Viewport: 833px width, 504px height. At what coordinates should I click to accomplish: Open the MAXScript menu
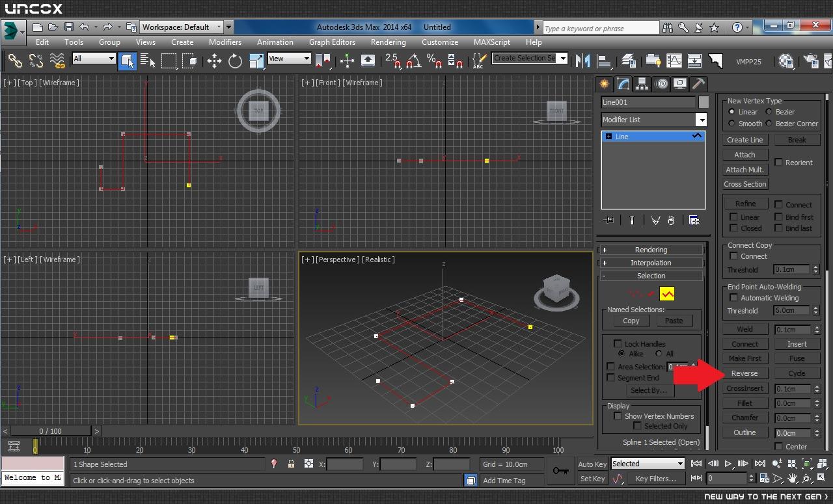pos(492,42)
